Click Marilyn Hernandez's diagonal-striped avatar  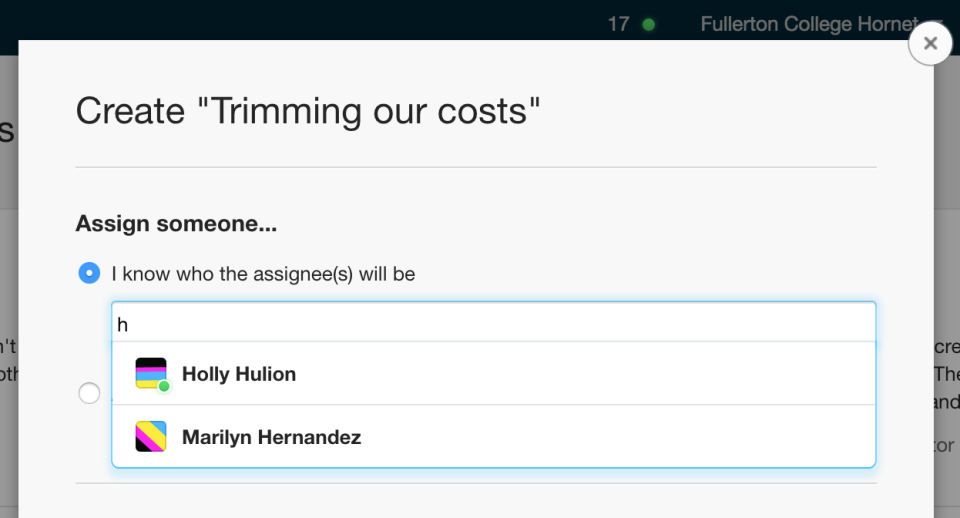[x=151, y=436]
